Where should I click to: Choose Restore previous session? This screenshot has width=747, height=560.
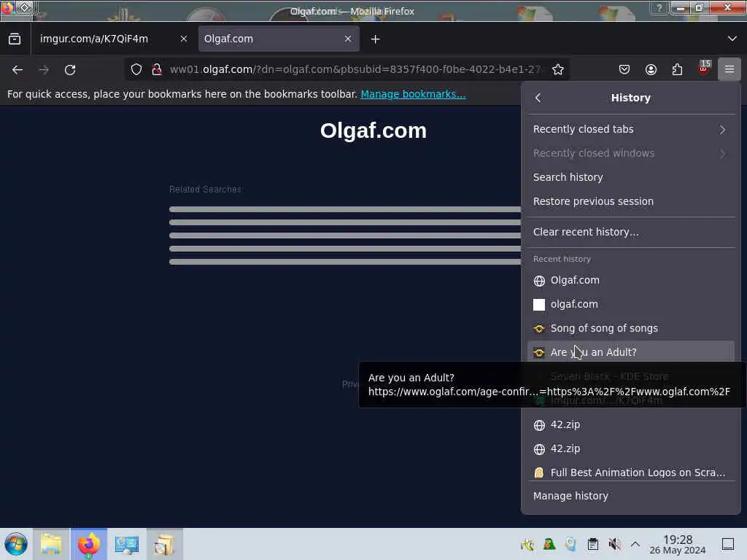click(x=631, y=201)
